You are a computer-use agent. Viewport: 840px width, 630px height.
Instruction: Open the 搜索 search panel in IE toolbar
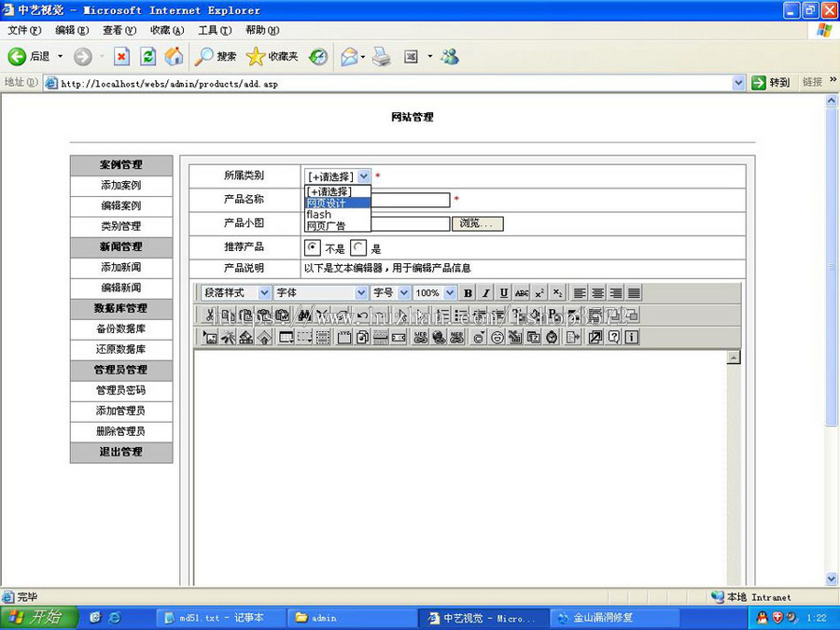coord(216,56)
